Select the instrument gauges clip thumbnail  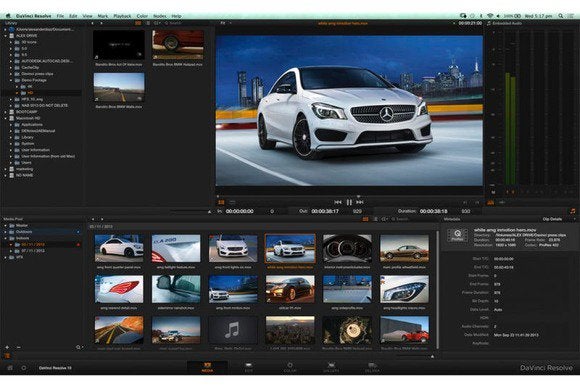347,248
